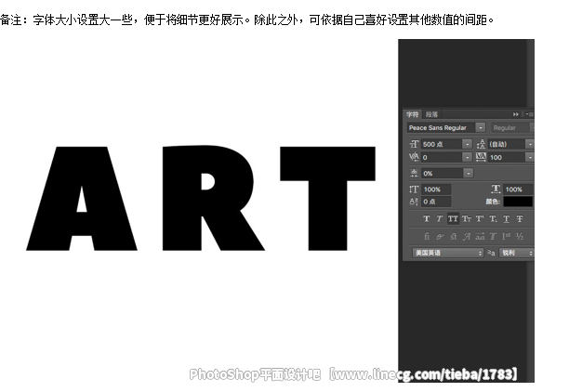Click the leading icon
Viewport: 569px width, 392px height.
(481, 144)
